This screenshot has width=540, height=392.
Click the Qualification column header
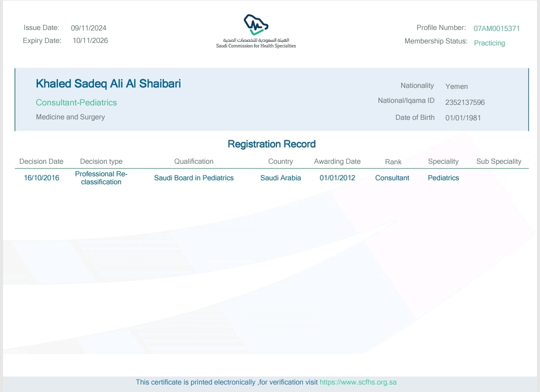[x=193, y=161]
